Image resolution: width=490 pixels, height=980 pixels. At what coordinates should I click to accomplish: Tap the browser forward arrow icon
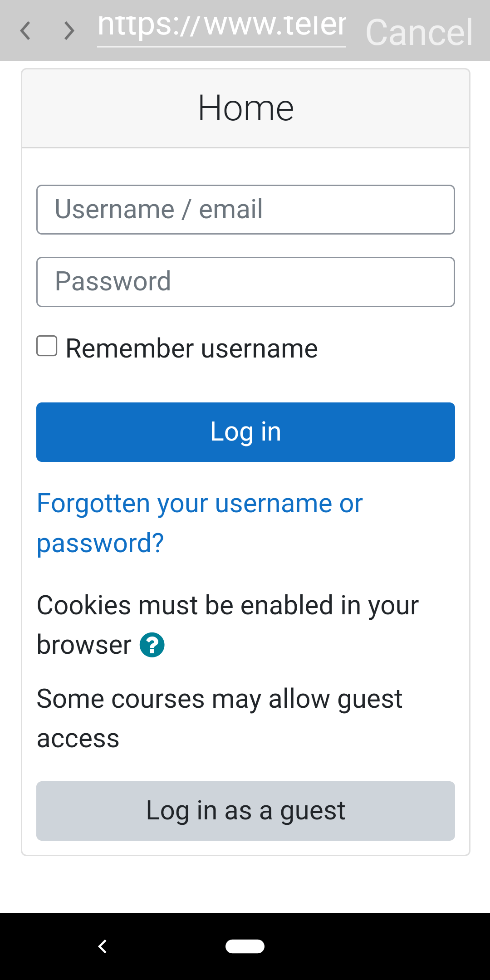pos(69,31)
